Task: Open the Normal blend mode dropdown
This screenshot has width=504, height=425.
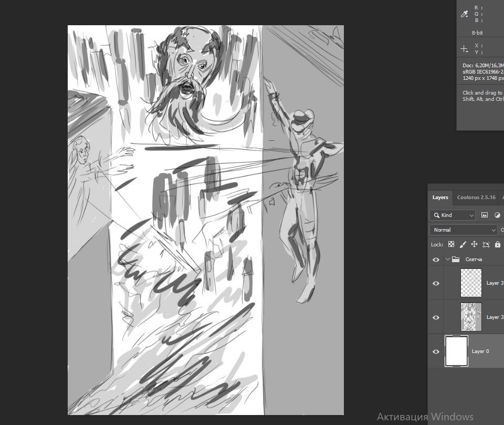Action: pos(464,230)
